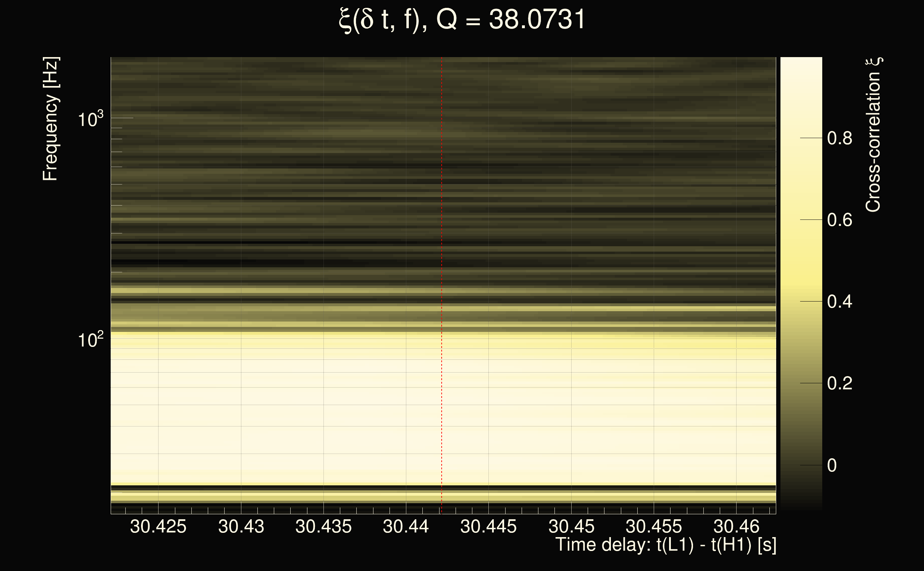Click the plot title showing Q = 38.0731
Image resolution: width=924 pixels, height=571 pixels.
(462, 20)
